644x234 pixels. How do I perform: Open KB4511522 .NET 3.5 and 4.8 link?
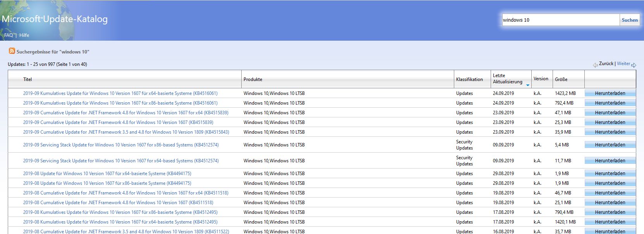(x=126, y=232)
